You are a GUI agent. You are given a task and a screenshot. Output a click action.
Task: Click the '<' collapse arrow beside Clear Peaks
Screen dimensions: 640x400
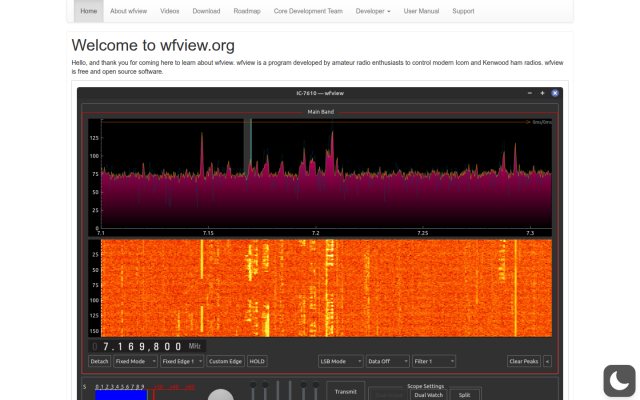click(x=547, y=361)
